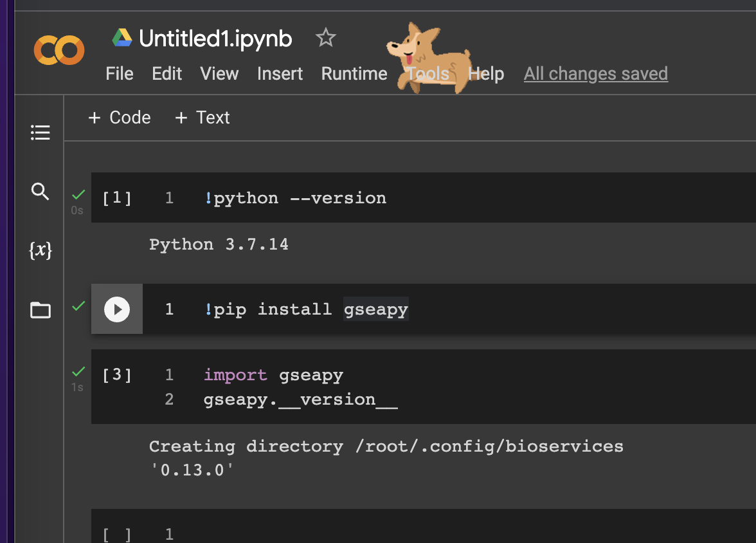The image size is (756, 543).
Task: Open the find and replace search panel
Action: 40,191
